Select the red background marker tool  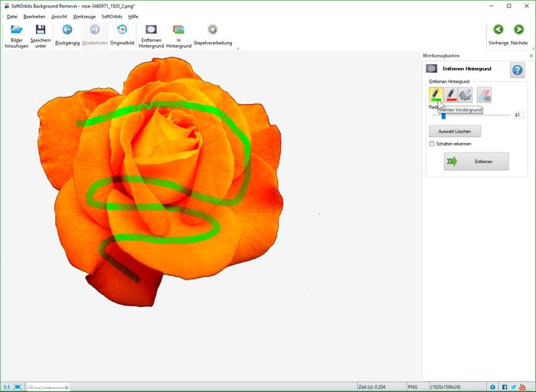tap(451, 95)
